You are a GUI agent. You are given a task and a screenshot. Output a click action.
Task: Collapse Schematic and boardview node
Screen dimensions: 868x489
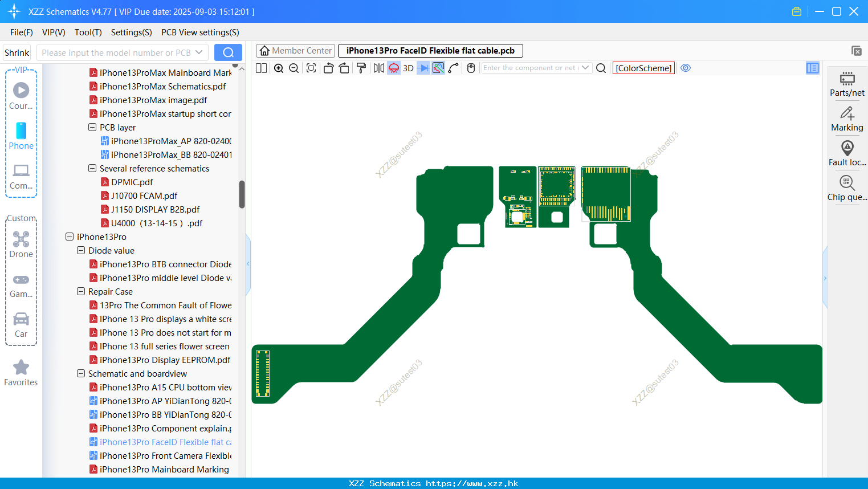[81, 373]
